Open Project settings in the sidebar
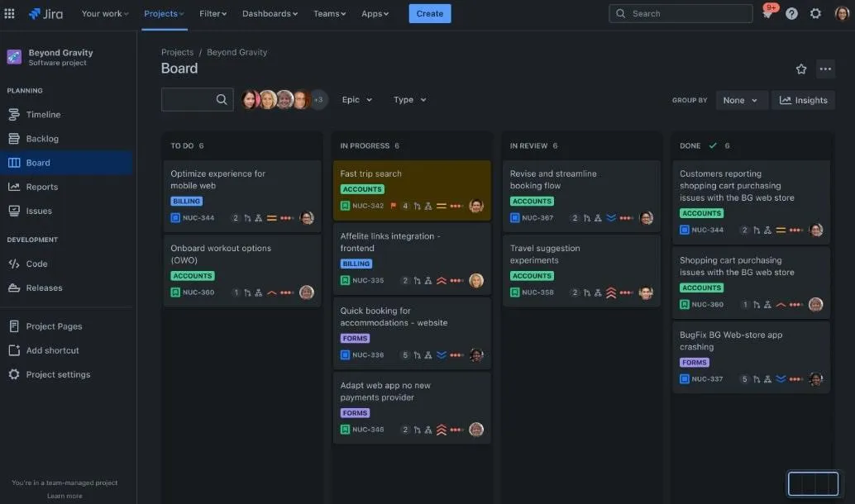 coord(66,374)
